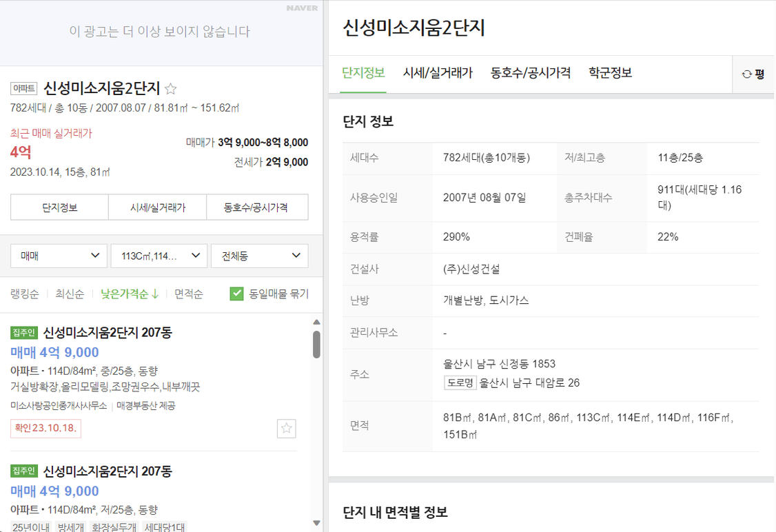Select the green 단지정보 tab at top

(363, 73)
